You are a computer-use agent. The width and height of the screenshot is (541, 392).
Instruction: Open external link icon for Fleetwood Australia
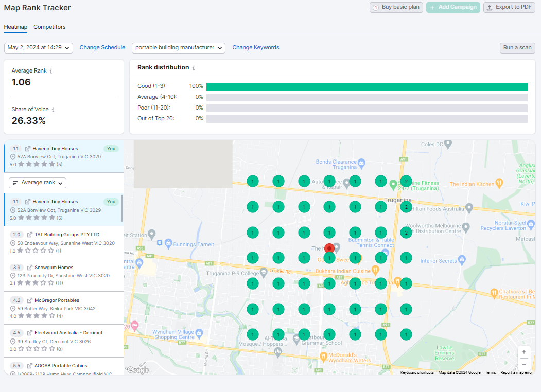coord(30,333)
